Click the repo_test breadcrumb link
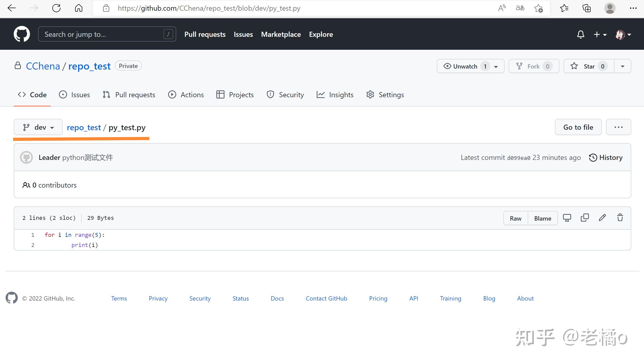Viewport: 644px width, 363px height. [x=84, y=127]
